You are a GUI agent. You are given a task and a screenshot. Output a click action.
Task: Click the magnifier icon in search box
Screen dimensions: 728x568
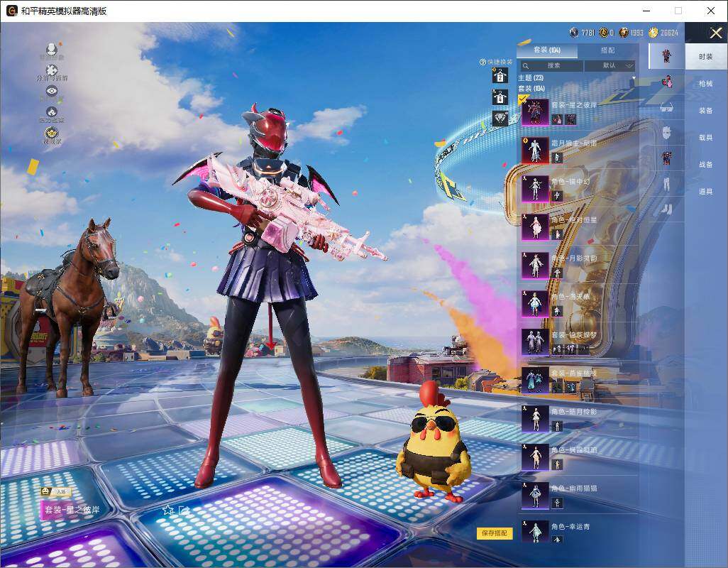526,66
